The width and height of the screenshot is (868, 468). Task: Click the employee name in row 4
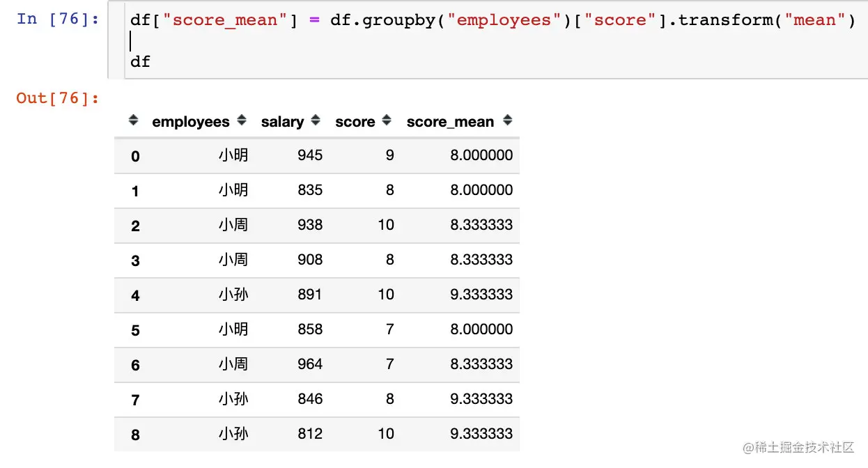pyautogui.click(x=233, y=295)
